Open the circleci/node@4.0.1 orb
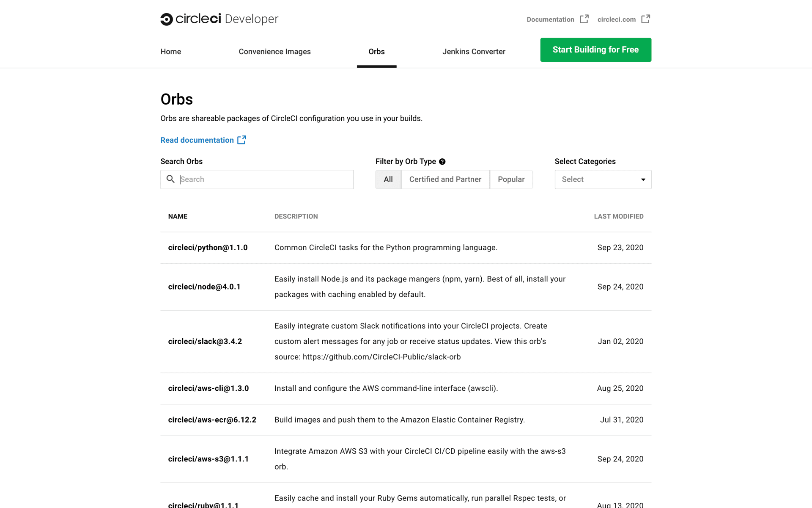Viewport: 812px width, 508px height. tap(204, 287)
